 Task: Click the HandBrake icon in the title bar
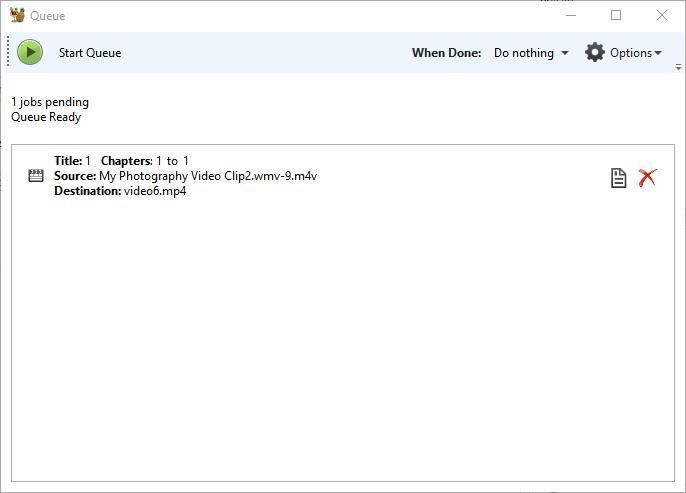(16, 15)
